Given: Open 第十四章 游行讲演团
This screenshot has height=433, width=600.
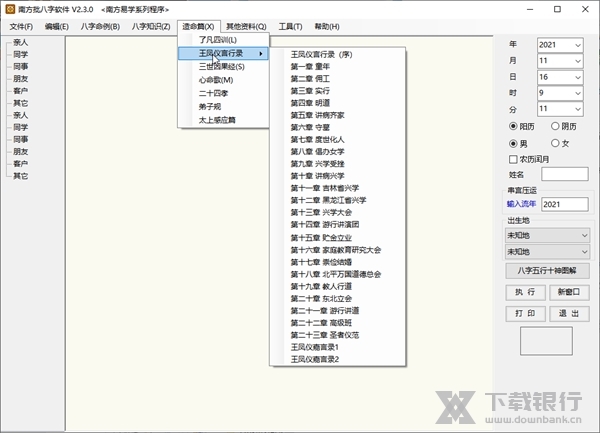Looking at the screenshot, I should [338, 225].
